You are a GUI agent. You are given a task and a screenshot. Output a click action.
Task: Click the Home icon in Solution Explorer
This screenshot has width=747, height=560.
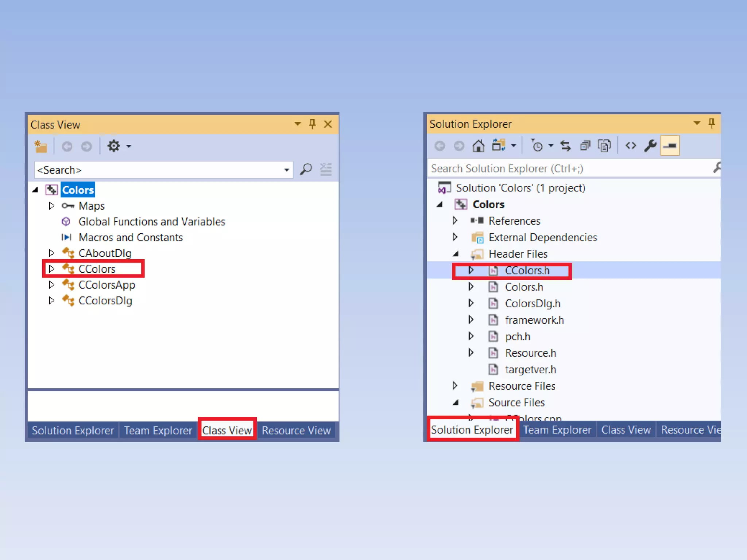[478, 146]
